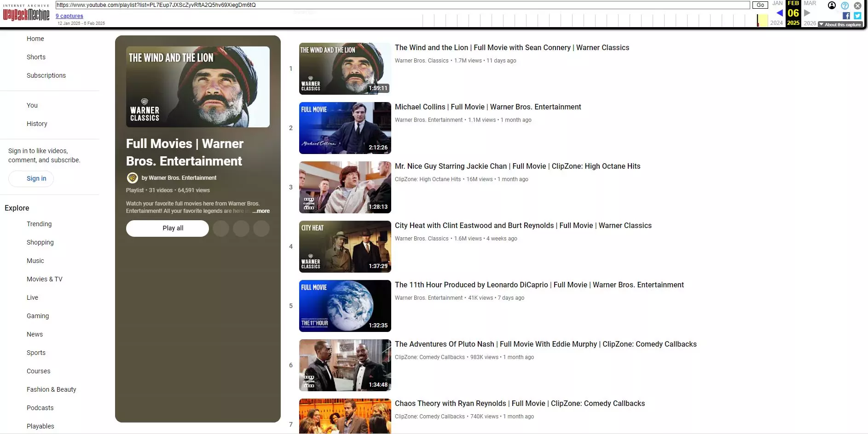Expand the About this capture dropdown
The image size is (868, 434).
point(840,25)
